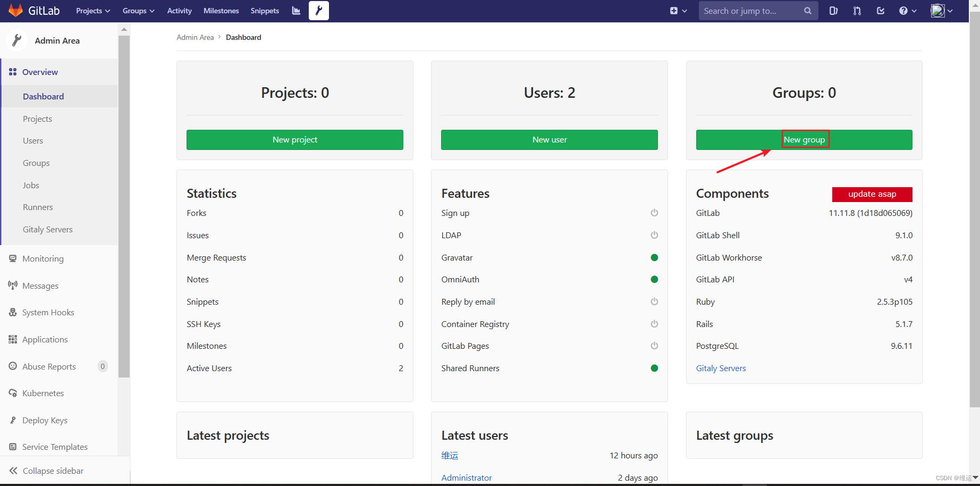Click the Merge Requests statistic label
980x486 pixels.
216,257
